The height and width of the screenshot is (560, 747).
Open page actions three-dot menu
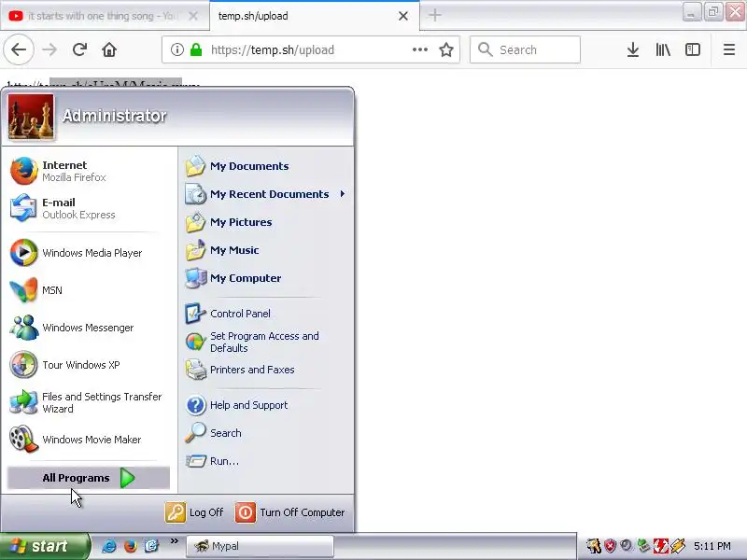[419, 49]
